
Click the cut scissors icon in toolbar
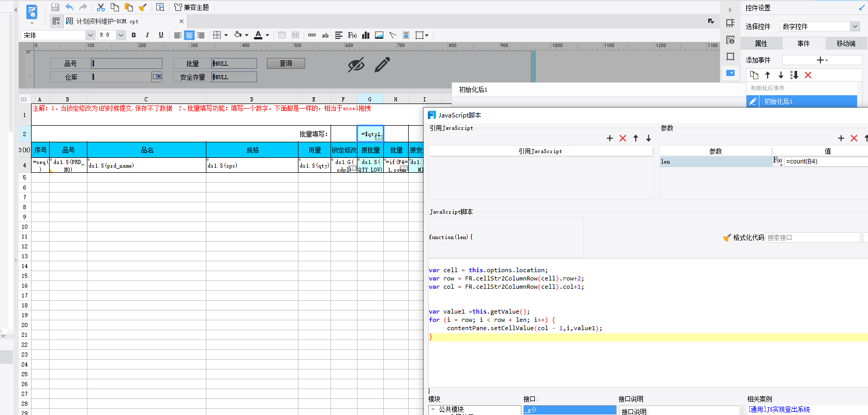[x=101, y=7]
